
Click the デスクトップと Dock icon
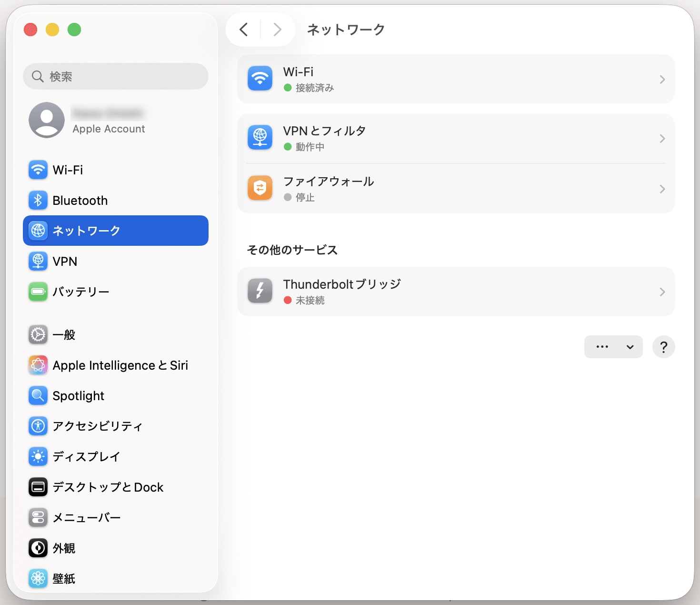click(38, 487)
